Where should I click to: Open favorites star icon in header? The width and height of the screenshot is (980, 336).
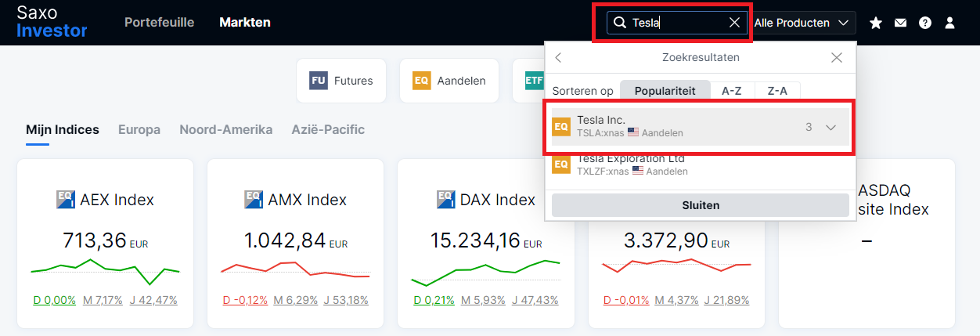coord(875,23)
